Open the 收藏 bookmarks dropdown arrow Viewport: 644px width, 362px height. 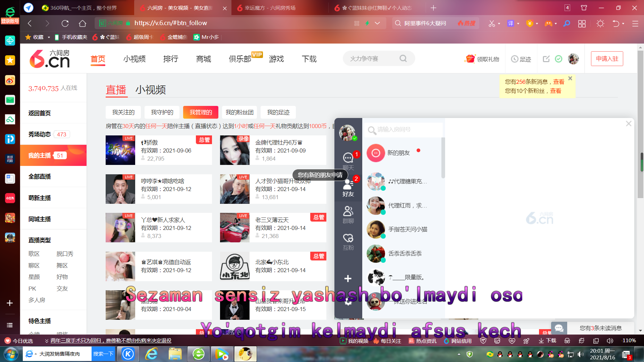[x=49, y=37]
